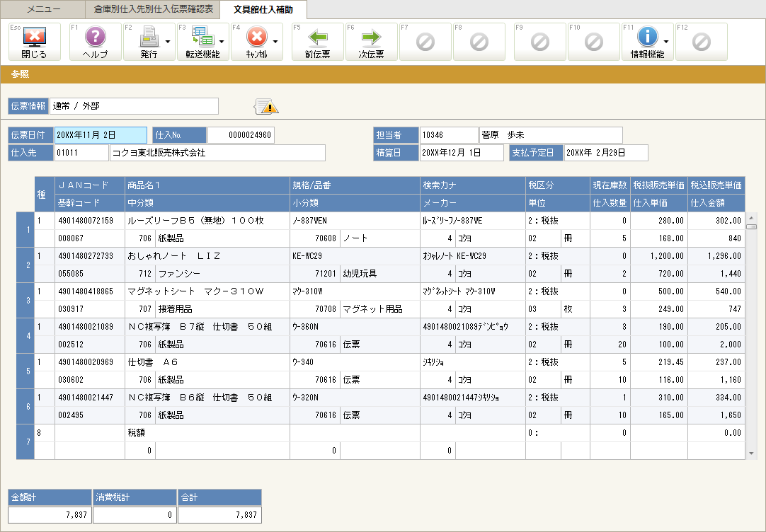Screen dimensions: 766x532
Task: Click 小分類 cell マグネット用品
Action: point(380,309)
